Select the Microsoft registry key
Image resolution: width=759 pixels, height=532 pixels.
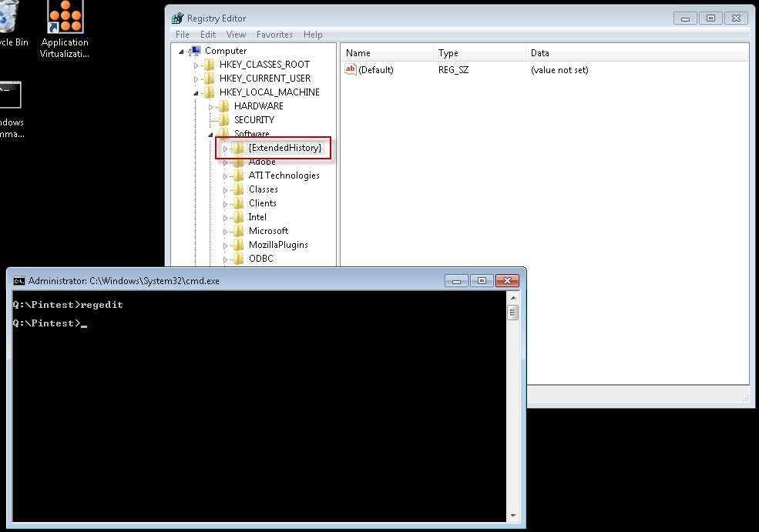click(x=268, y=231)
